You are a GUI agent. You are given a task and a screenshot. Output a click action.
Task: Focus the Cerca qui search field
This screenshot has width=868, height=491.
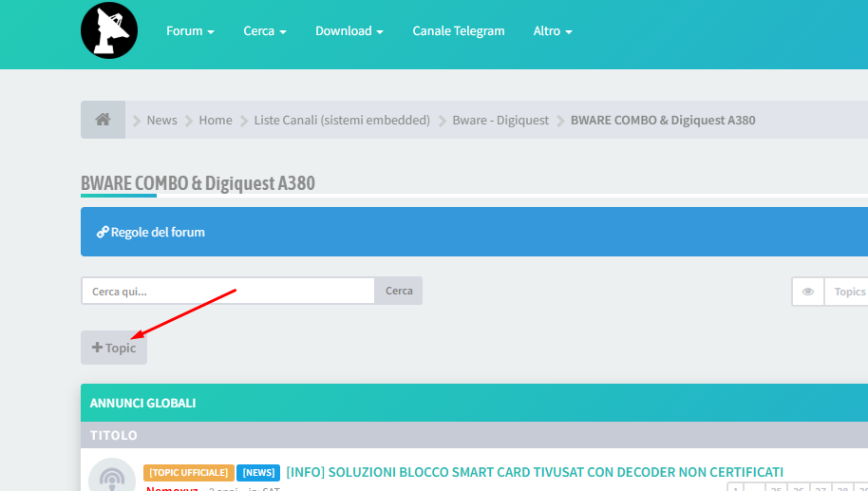tap(228, 292)
